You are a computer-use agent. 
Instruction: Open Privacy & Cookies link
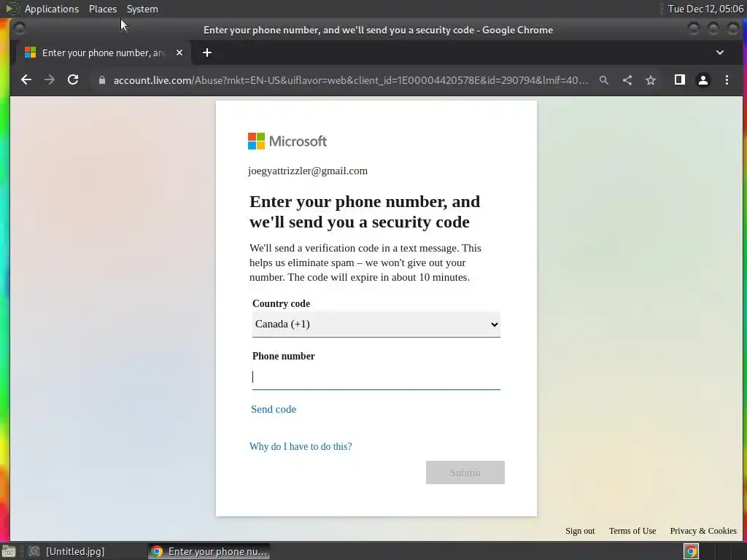[x=703, y=531]
